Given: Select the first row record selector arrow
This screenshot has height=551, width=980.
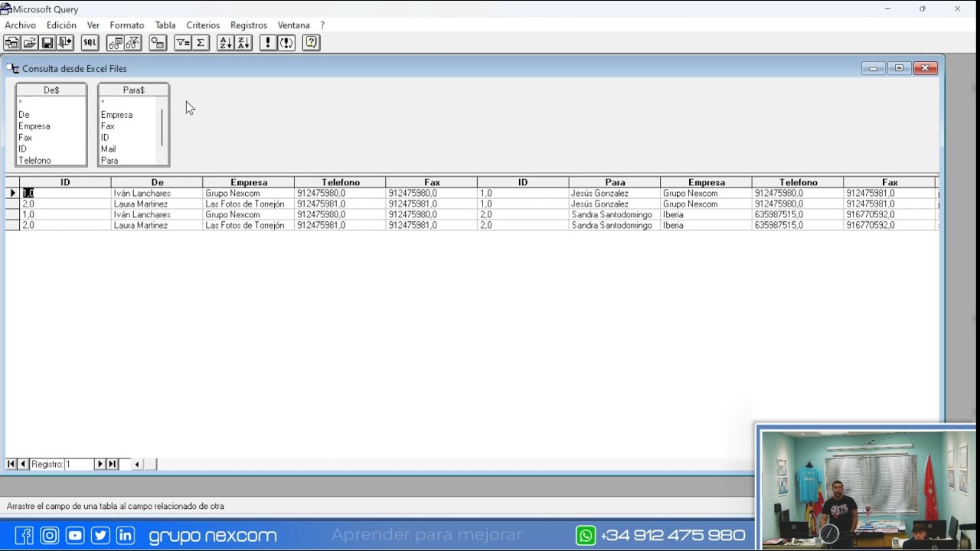Looking at the screenshot, I should (13, 194).
